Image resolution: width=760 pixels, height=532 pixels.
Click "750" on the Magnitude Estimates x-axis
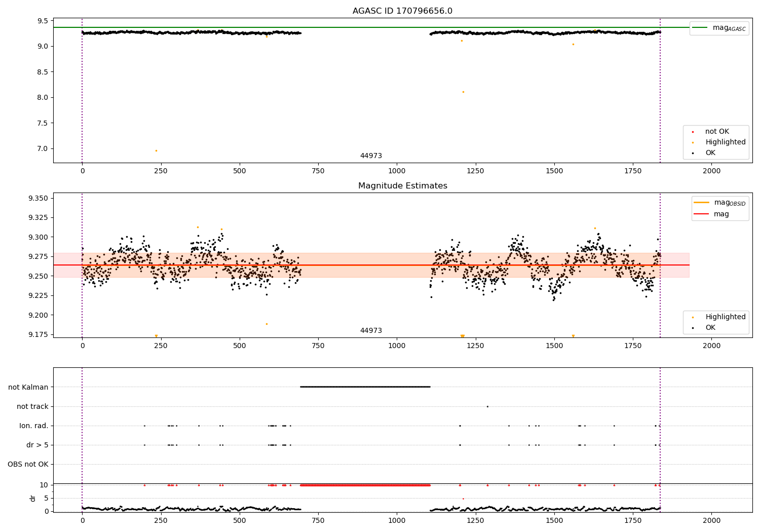click(318, 347)
